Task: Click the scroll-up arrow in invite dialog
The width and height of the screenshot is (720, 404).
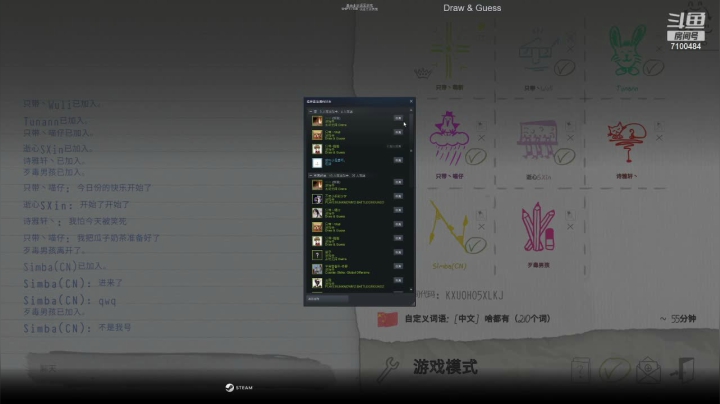Action: 411,110
